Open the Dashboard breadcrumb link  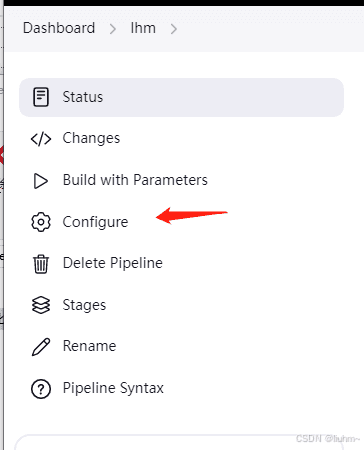pyautogui.click(x=59, y=28)
